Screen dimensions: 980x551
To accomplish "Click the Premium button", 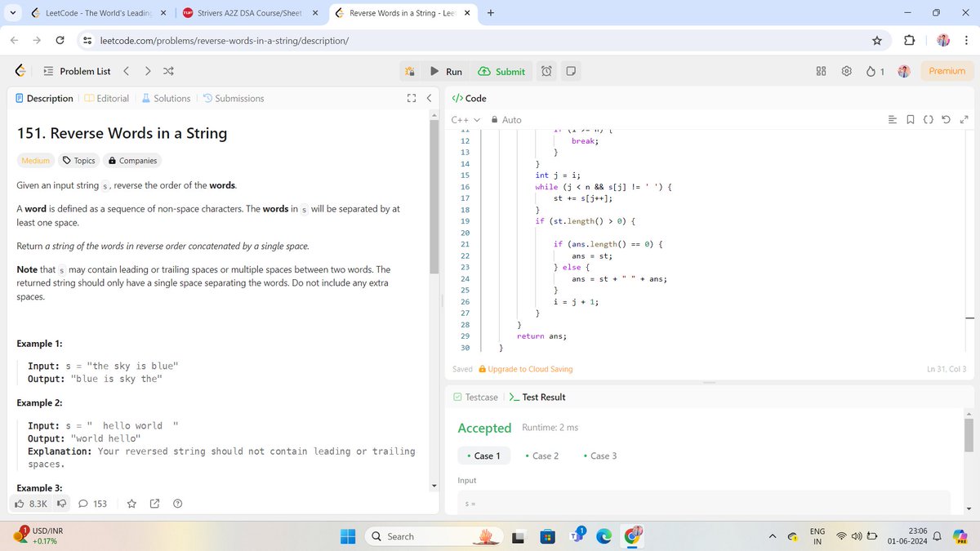I will click(x=947, y=71).
